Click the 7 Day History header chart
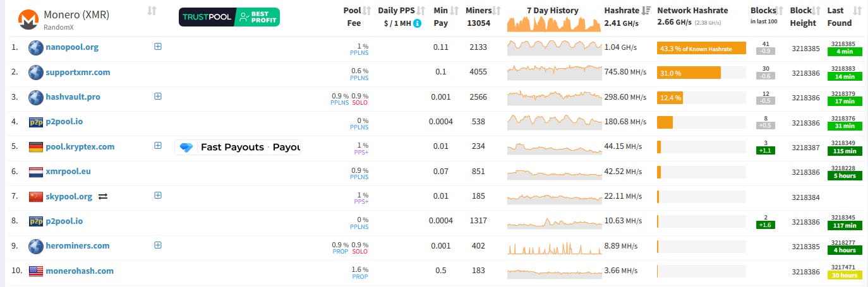 554,24
